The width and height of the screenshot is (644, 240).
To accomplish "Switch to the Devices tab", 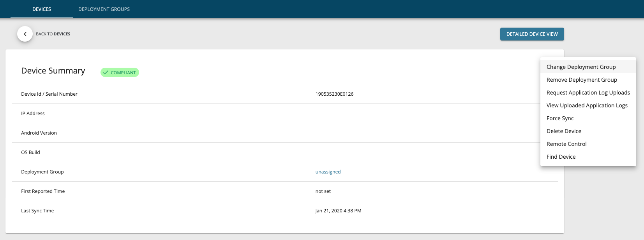I will tap(42, 9).
